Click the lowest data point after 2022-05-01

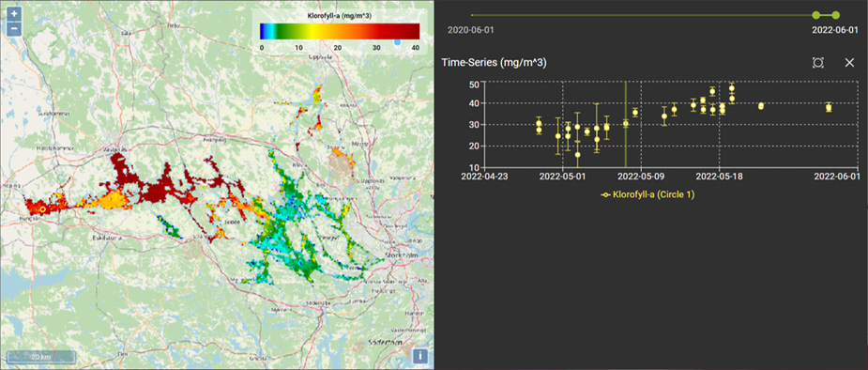pyautogui.click(x=577, y=155)
